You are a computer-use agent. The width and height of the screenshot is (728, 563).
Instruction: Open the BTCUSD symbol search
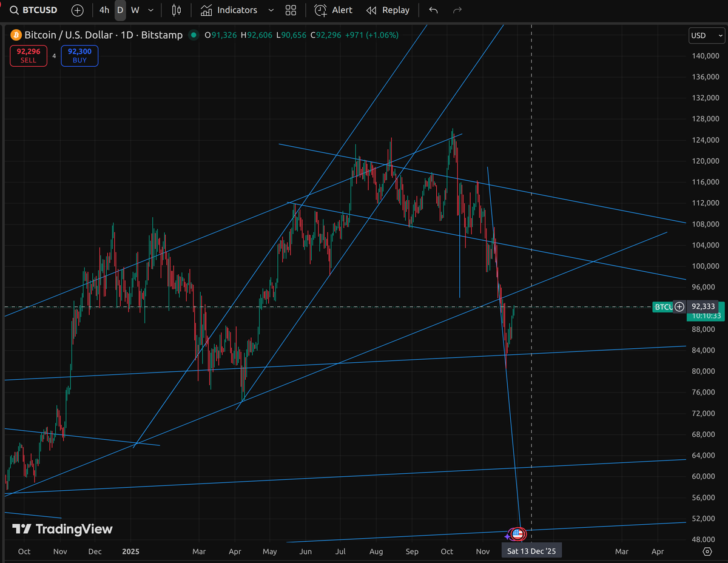pos(34,10)
